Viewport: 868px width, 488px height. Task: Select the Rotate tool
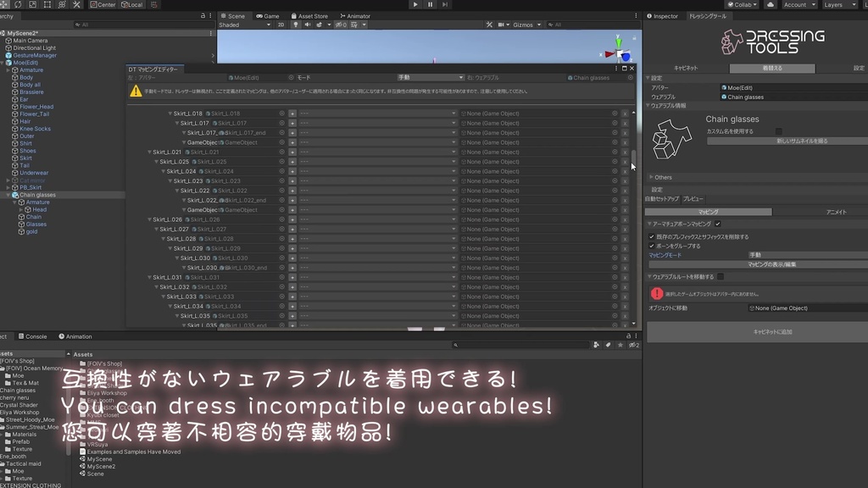tap(16, 4)
